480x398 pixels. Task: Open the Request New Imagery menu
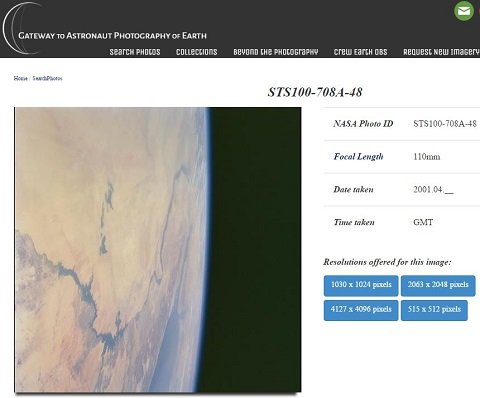pyautogui.click(x=441, y=52)
